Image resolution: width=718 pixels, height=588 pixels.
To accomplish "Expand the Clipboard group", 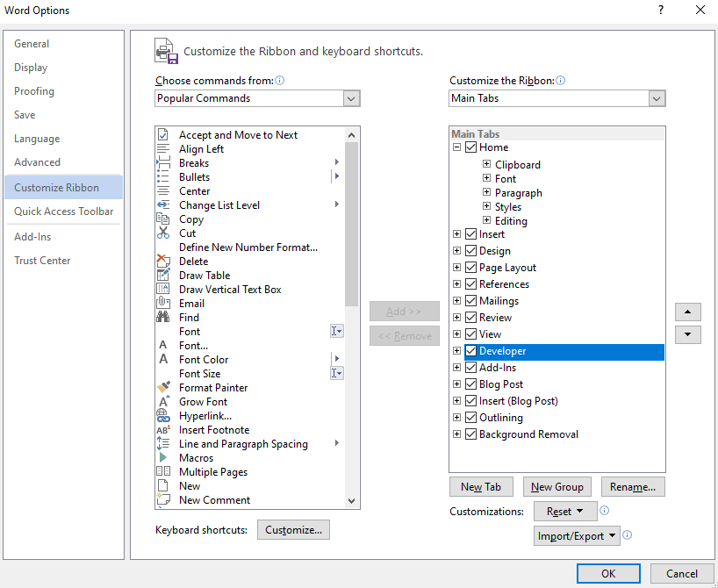I will coord(487,163).
